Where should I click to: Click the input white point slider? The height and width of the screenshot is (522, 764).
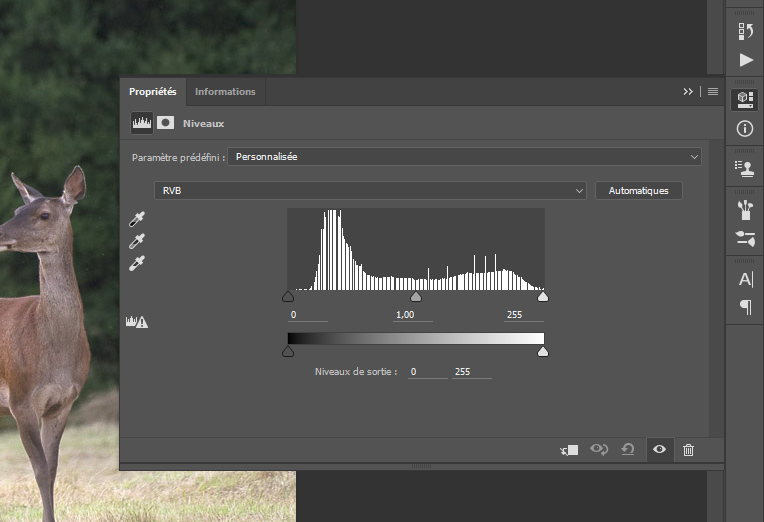tap(543, 296)
